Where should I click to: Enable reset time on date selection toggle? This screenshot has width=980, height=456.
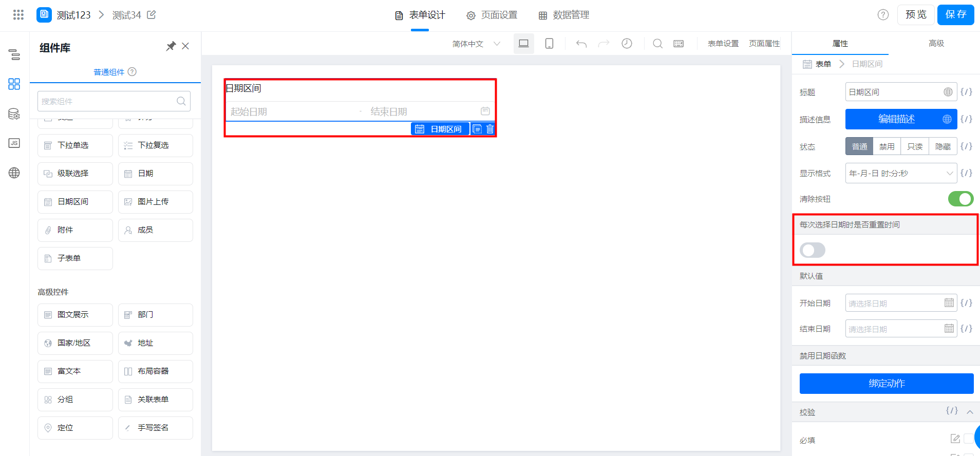(x=812, y=250)
